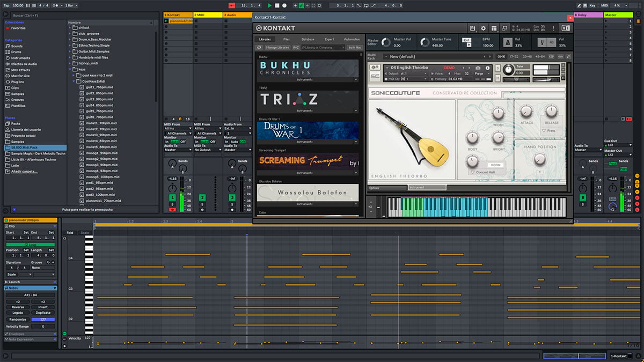Switch to Kontakt Files tab
This screenshot has width=644, height=362.
287,39
